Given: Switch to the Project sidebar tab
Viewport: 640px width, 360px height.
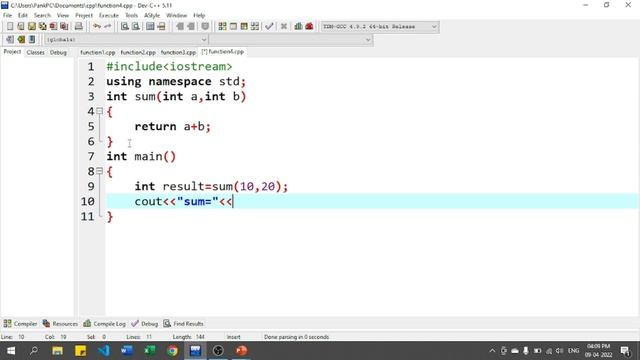Looking at the screenshot, I should coord(12,52).
